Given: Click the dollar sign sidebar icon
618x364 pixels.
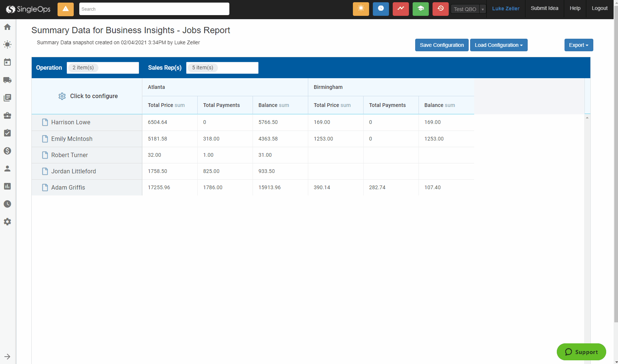Looking at the screenshot, I should [7, 151].
